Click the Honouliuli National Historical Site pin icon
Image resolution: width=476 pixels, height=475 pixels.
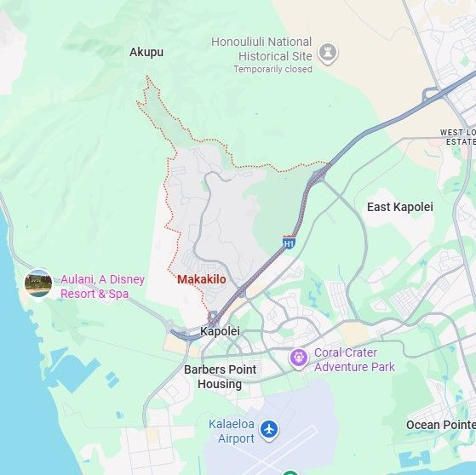point(328,53)
